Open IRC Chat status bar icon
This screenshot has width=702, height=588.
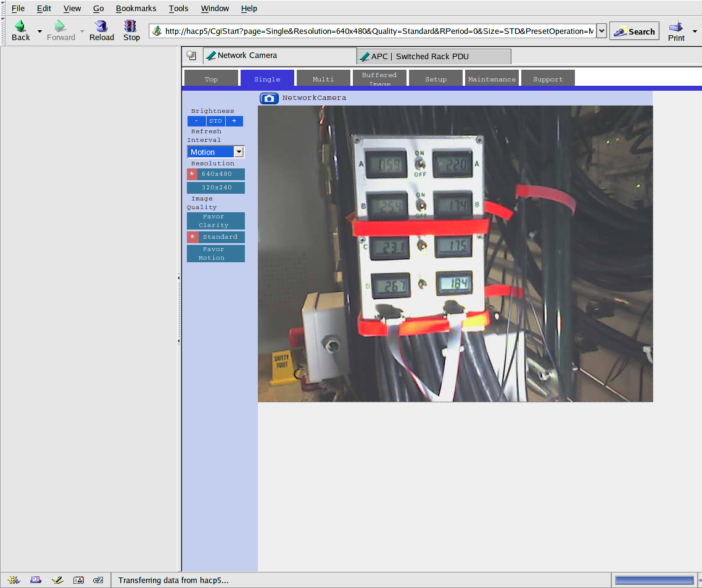[x=99, y=580]
